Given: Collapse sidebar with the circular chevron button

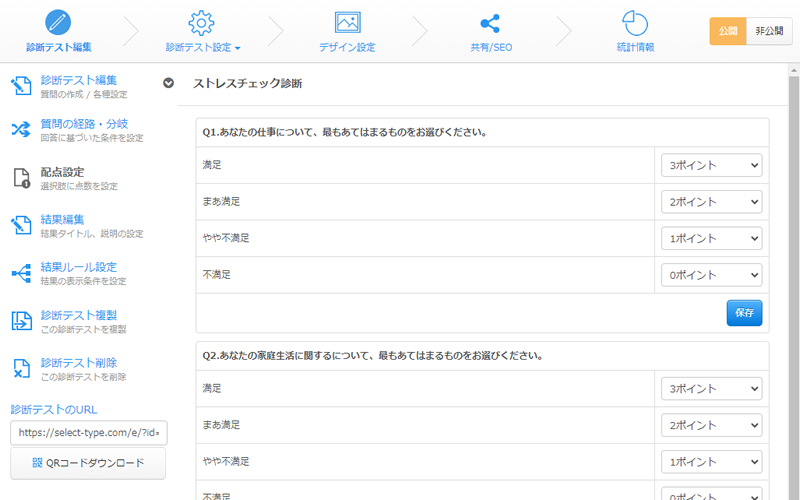Looking at the screenshot, I should point(168,84).
